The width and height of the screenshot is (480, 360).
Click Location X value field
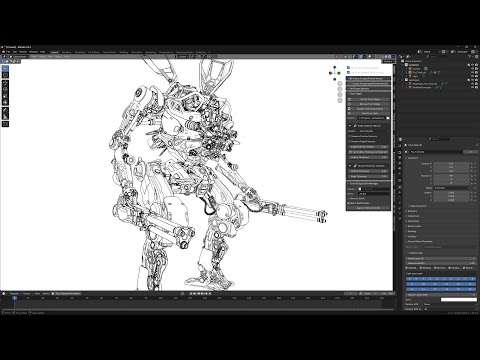click(x=451, y=164)
